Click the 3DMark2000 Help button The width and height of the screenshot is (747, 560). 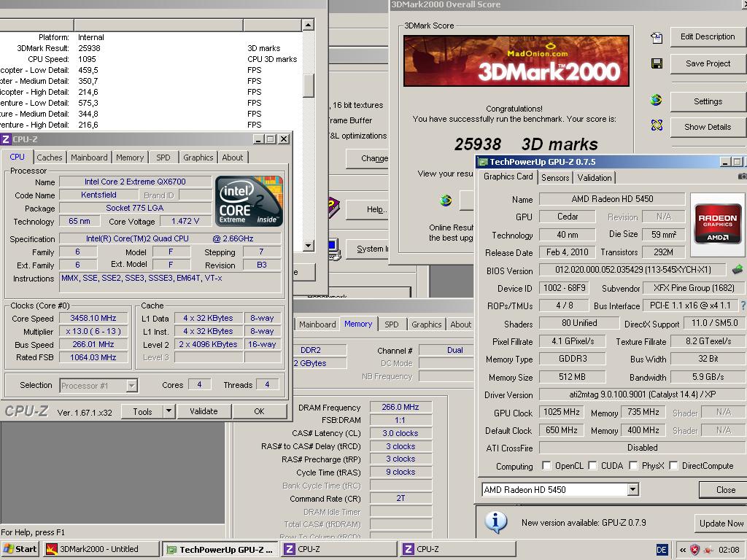pyautogui.click(x=368, y=209)
